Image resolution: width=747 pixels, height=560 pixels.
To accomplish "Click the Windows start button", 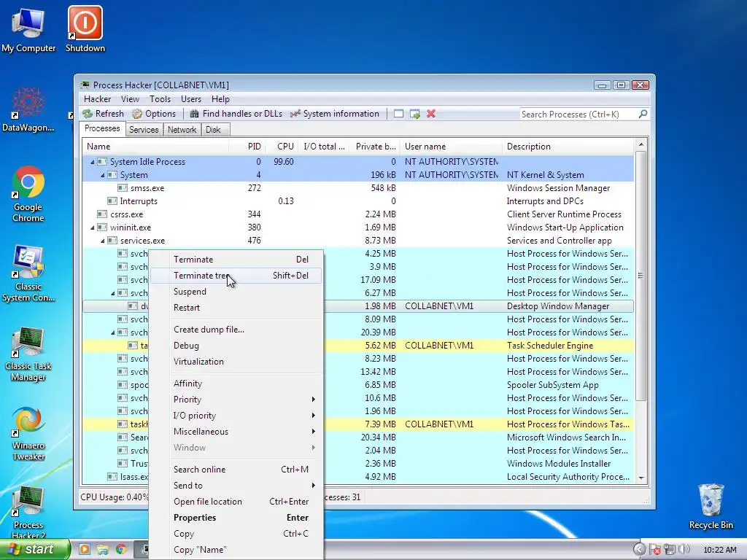I will [35, 550].
